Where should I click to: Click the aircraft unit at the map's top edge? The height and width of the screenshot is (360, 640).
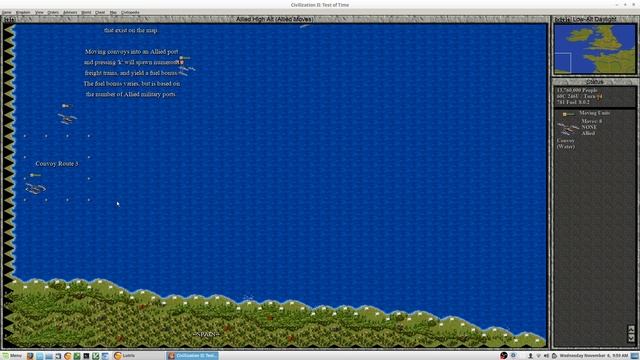(x=305, y=26)
